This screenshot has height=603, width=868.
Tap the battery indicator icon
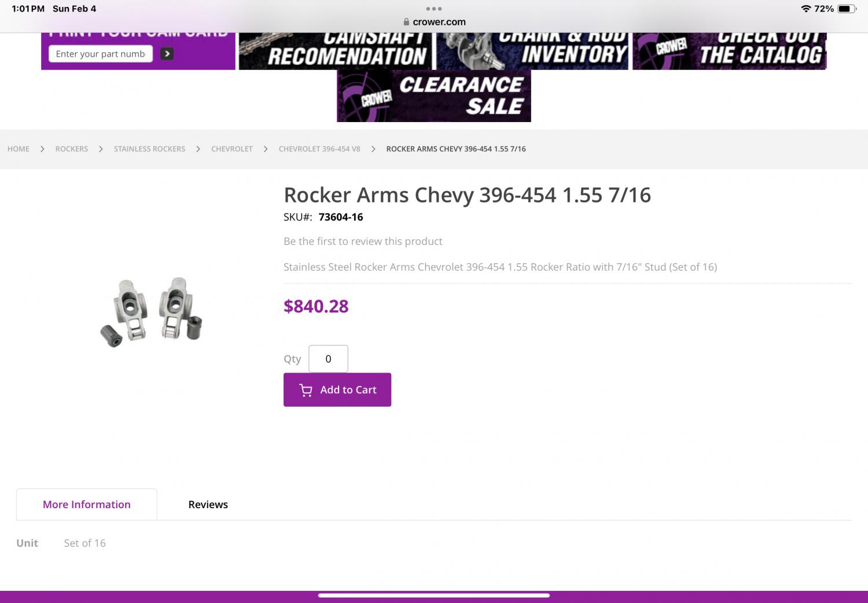[x=847, y=9]
